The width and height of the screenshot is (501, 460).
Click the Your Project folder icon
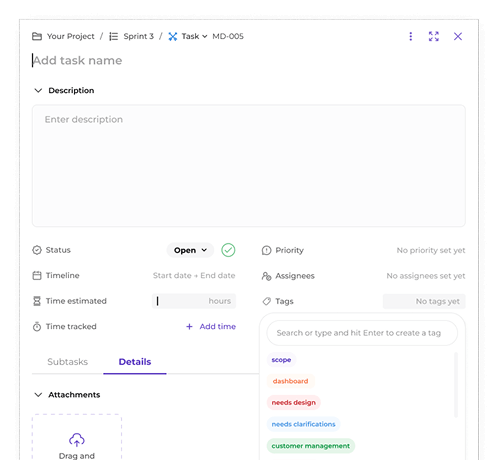[x=37, y=36]
